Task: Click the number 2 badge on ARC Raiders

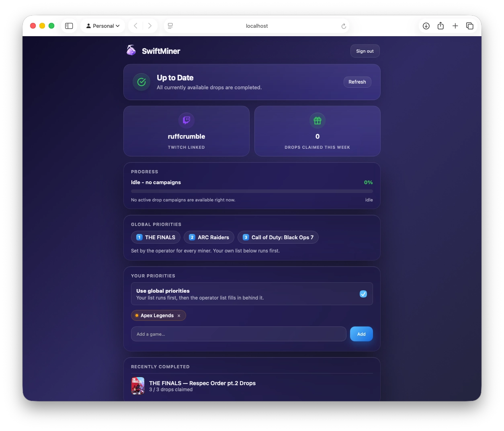Action: pos(192,237)
